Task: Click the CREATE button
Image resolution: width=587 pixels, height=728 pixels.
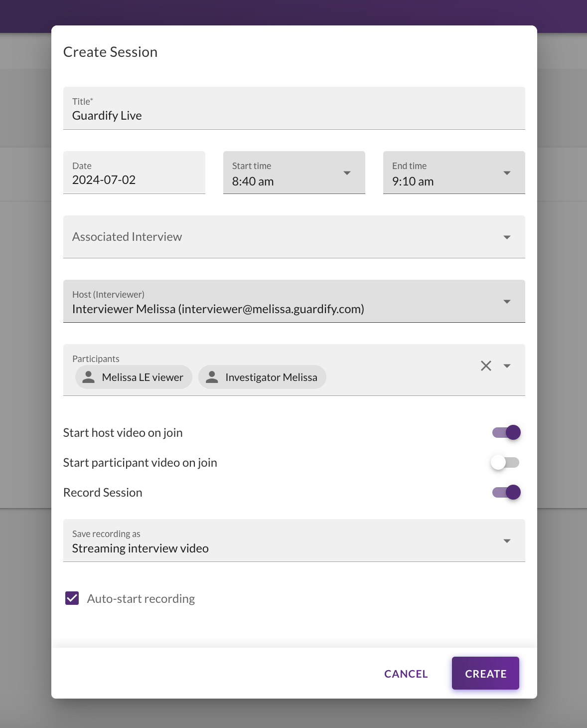Action: coord(485,673)
